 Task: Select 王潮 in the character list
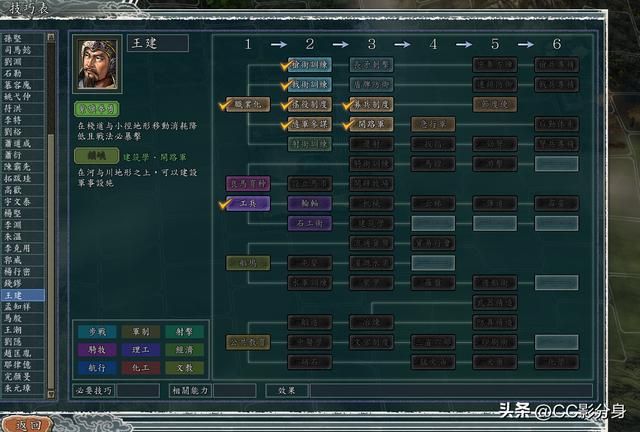pos(22,330)
